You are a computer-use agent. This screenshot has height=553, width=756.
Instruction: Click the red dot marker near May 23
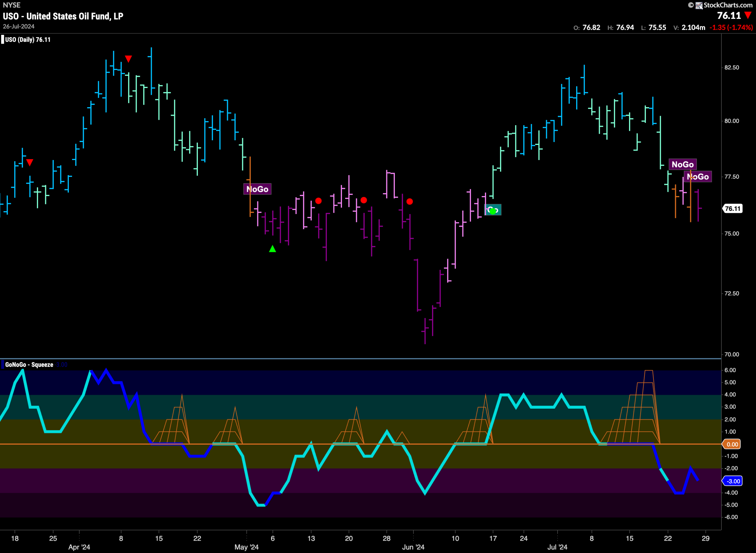(x=364, y=200)
